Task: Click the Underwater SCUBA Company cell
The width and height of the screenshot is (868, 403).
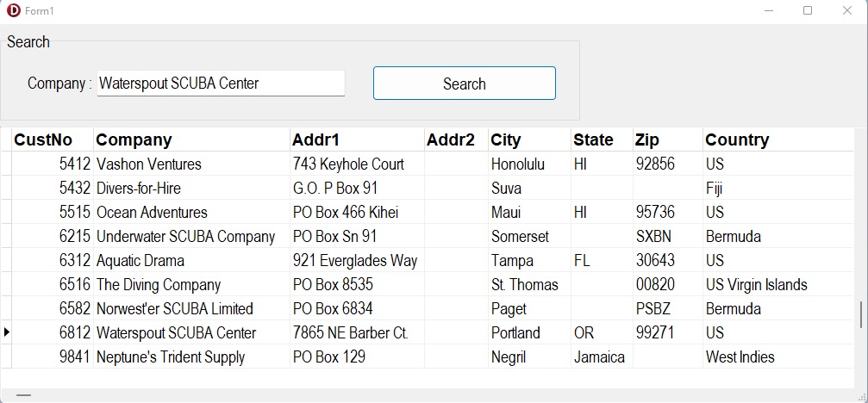Action: click(186, 236)
